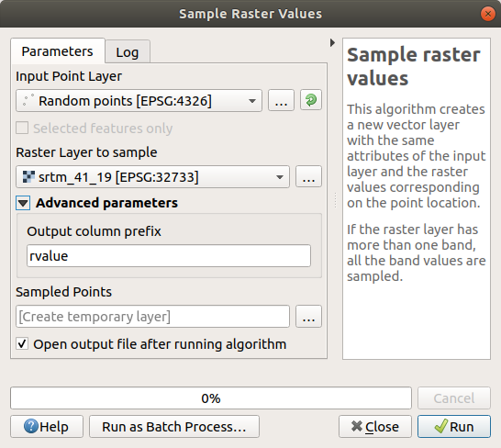The width and height of the screenshot is (501, 448).
Task: Click the Run button
Action: (x=454, y=427)
